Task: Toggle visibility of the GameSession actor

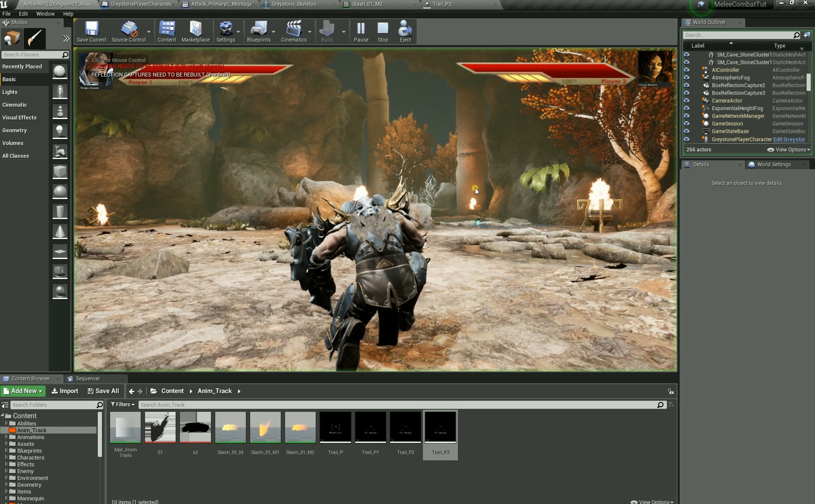Action: tap(686, 124)
